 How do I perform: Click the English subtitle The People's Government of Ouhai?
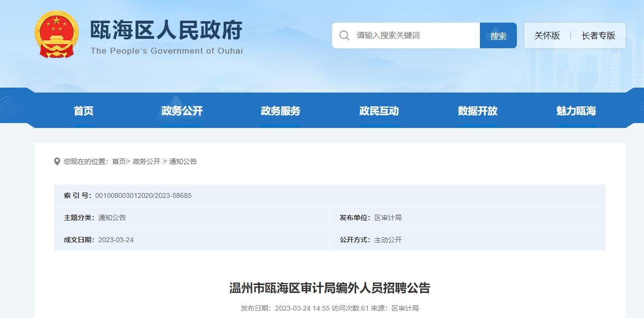pyautogui.click(x=167, y=51)
